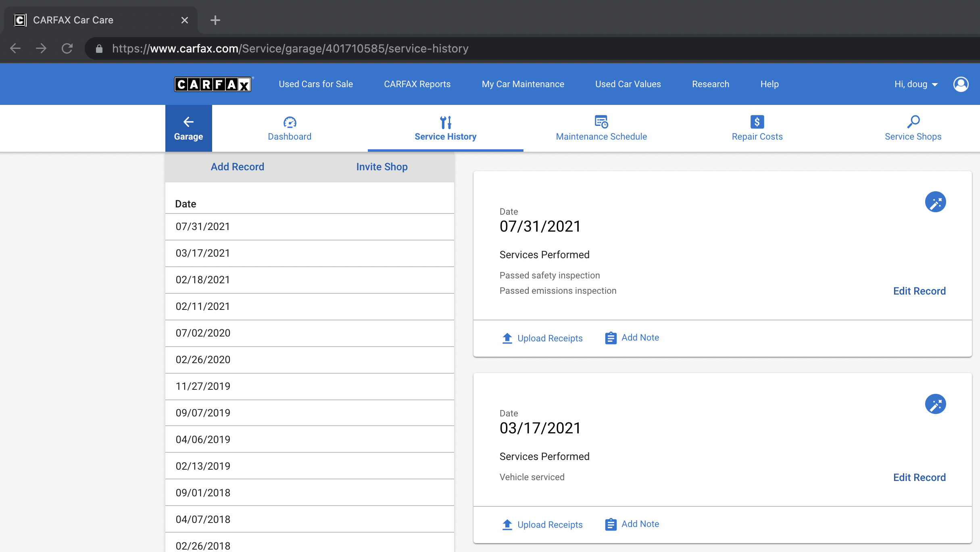Click the browser forward arrow
This screenshot has height=552, width=980.
41,48
